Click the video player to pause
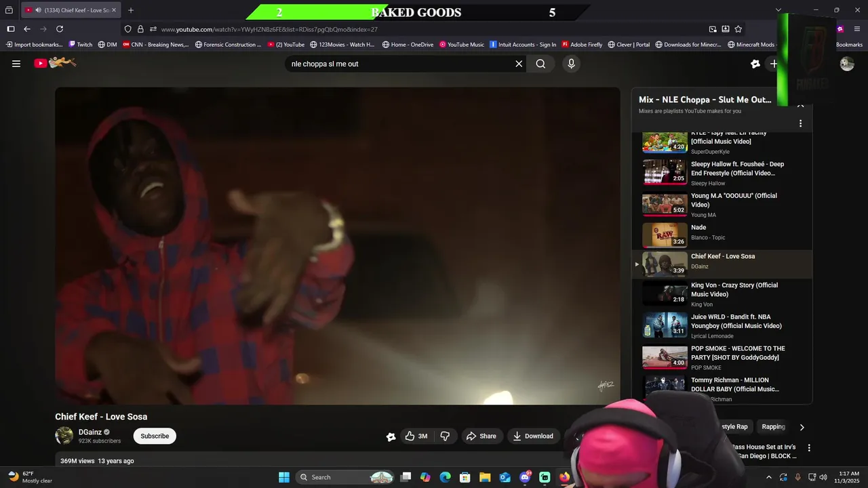The height and width of the screenshot is (488, 868). (337, 246)
